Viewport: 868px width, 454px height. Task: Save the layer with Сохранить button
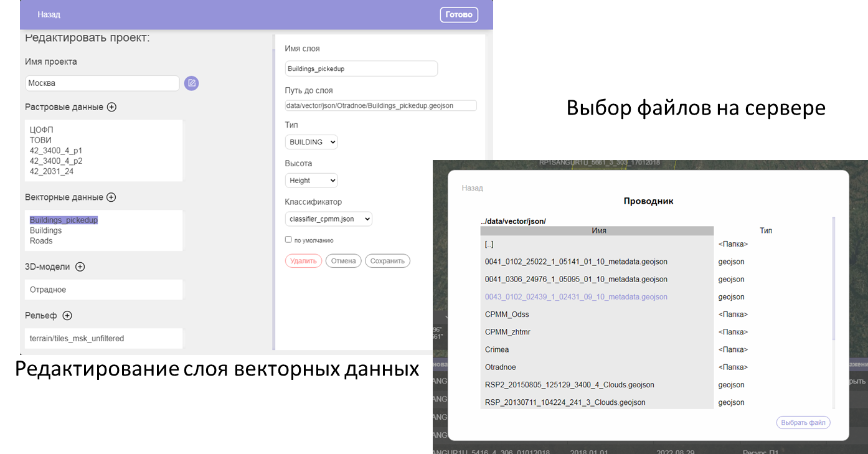click(x=387, y=261)
